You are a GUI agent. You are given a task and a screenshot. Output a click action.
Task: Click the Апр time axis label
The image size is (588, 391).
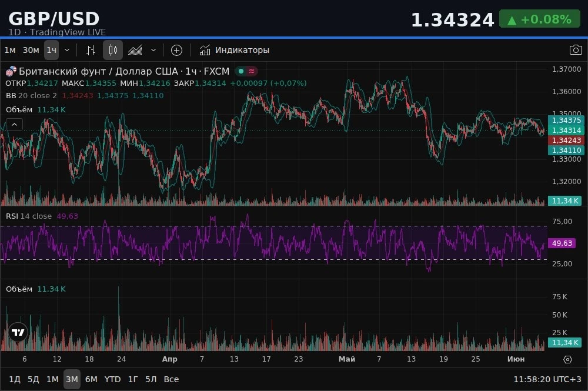(x=169, y=359)
